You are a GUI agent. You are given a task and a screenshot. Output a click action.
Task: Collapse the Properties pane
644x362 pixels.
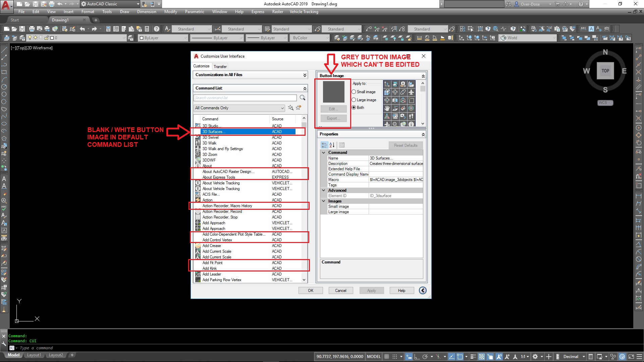click(423, 134)
